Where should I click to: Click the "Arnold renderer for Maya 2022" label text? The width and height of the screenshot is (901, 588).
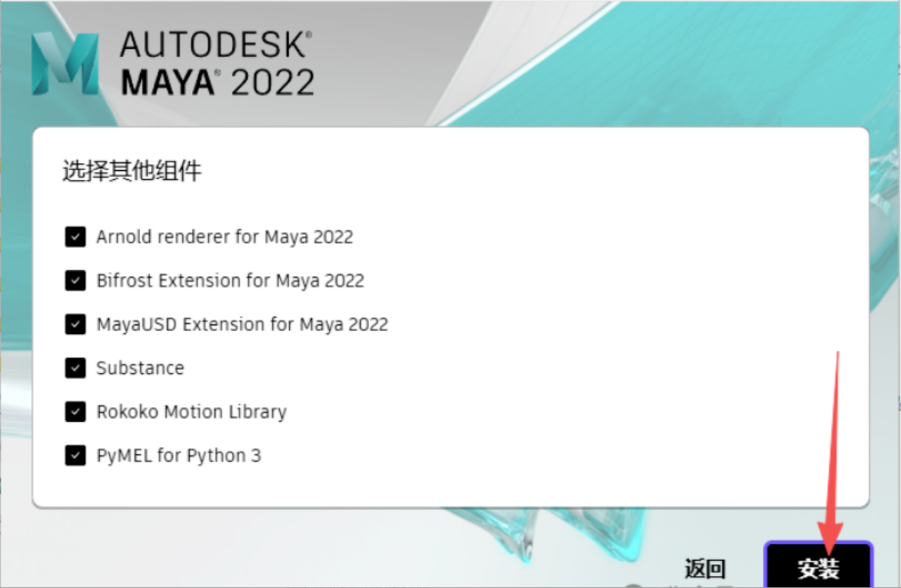[x=224, y=237]
